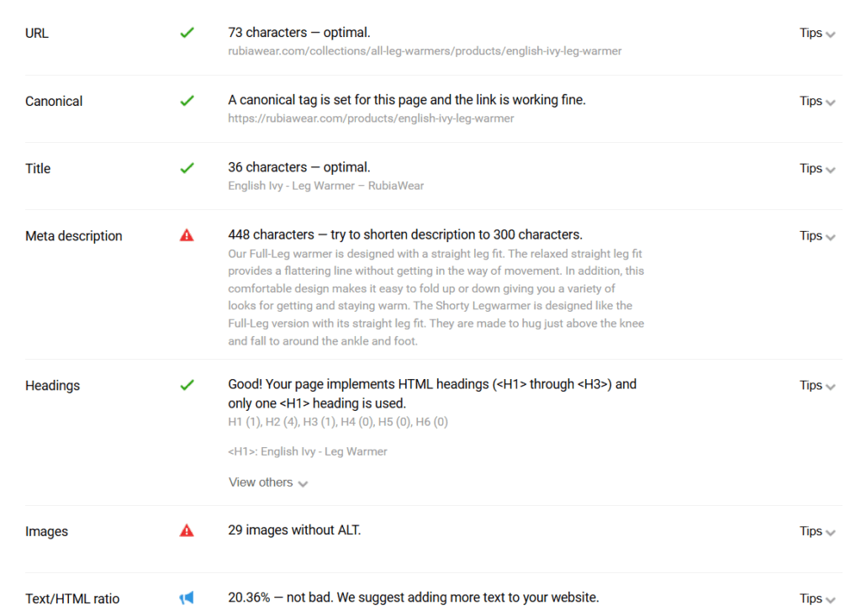Click the red warning triangle for Images
The height and width of the screenshot is (616, 861).
click(x=187, y=531)
